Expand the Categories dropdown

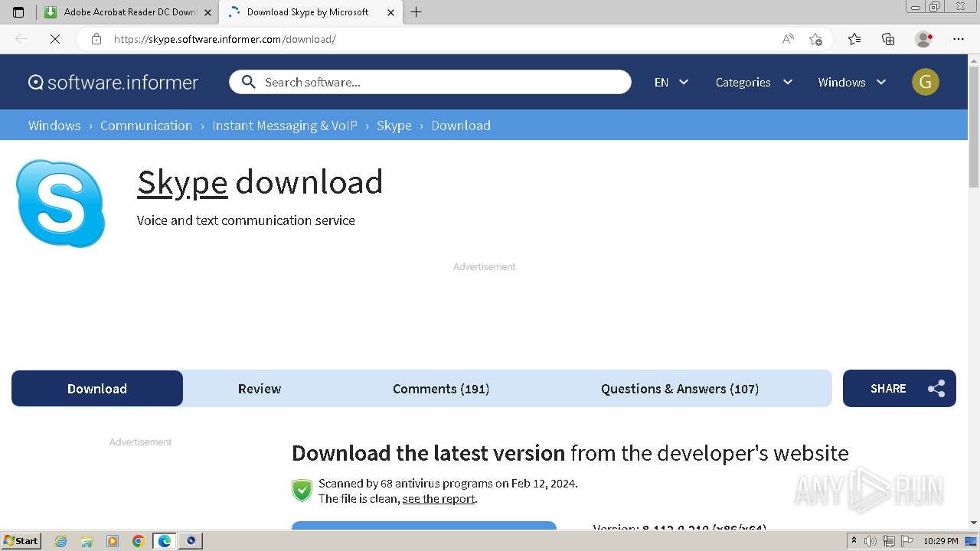[754, 82]
